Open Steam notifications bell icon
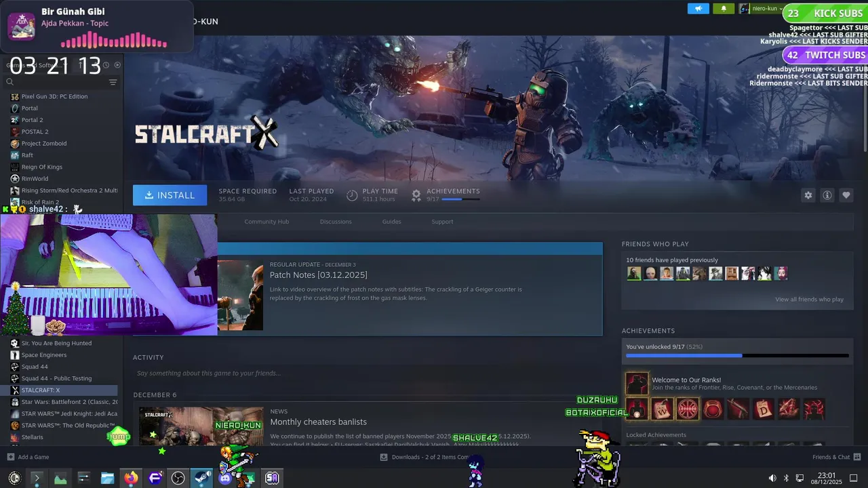Viewport: 868px width, 488px height. [724, 9]
